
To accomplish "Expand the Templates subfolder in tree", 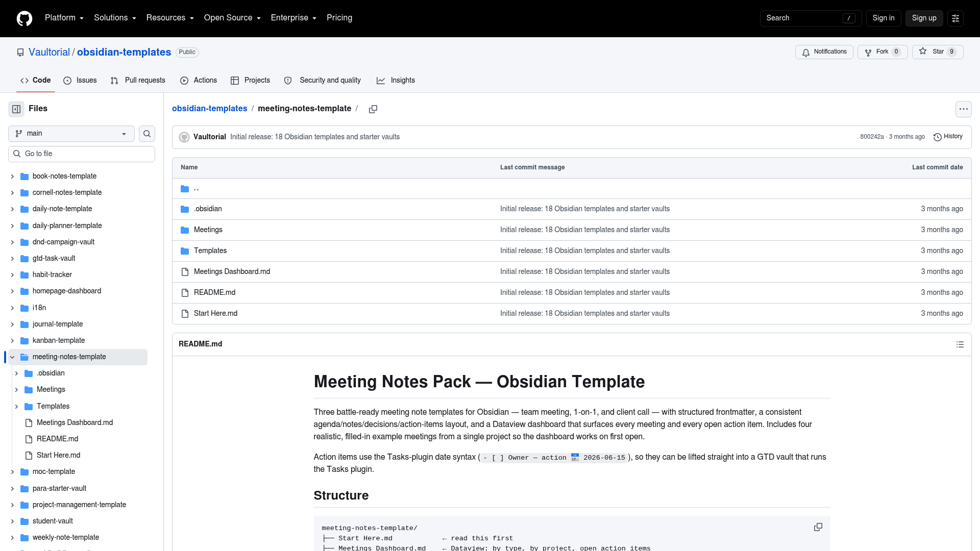I will (x=16, y=407).
